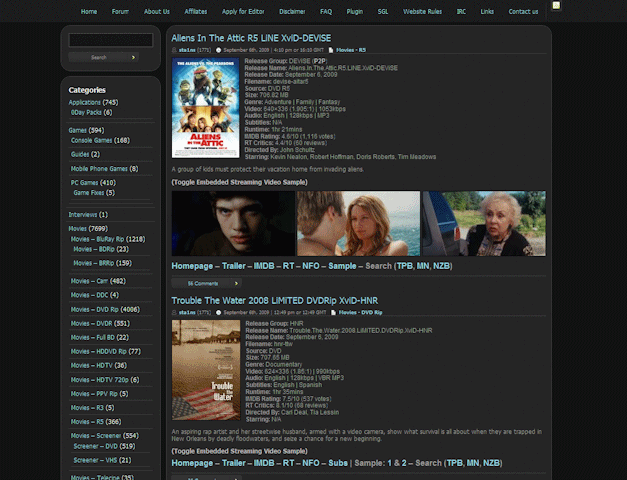Click the clock icon on Trouble The Water post
This screenshot has height=480, width=627.
tap(218, 312)
